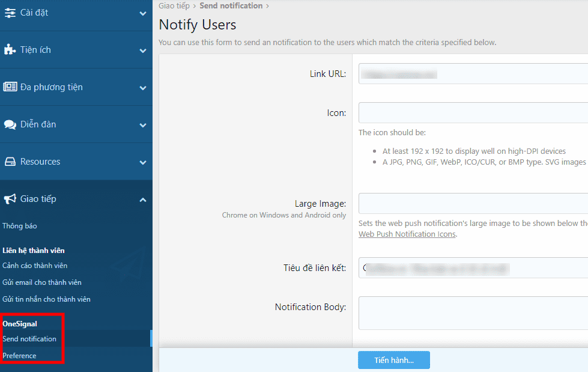Focus the Link URL input field

coord(473,73)
